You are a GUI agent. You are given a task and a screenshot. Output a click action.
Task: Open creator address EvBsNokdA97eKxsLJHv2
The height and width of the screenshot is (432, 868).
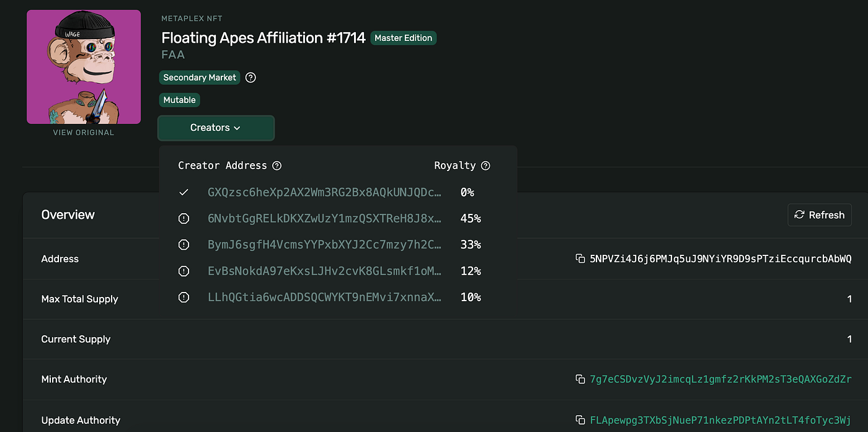(x=325, y=271)
